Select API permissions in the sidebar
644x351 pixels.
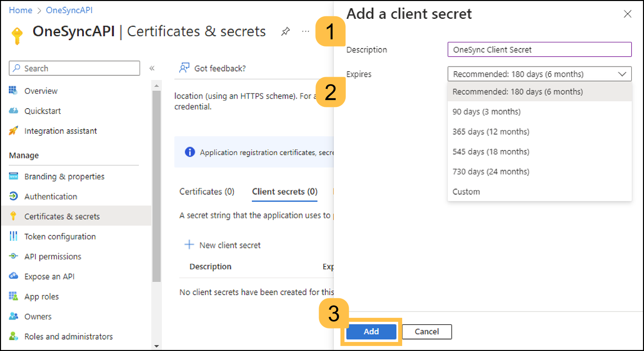[x=53, y=256]
